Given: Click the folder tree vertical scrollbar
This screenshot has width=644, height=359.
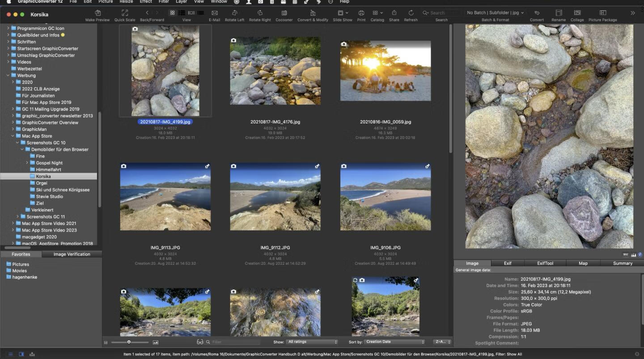Looking at the screenshot, I should (x=99, y=159).
